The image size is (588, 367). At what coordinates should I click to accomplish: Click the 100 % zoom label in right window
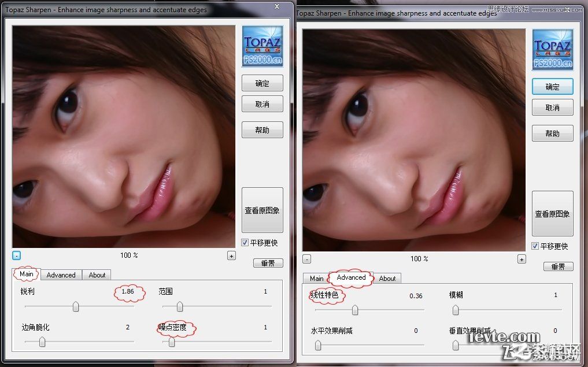(x=419, y=259)
